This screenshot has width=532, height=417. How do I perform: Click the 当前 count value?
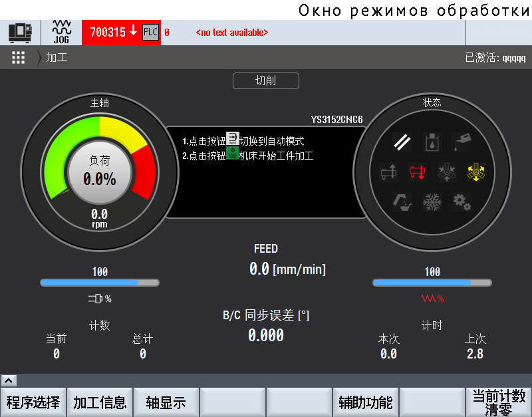57,354
